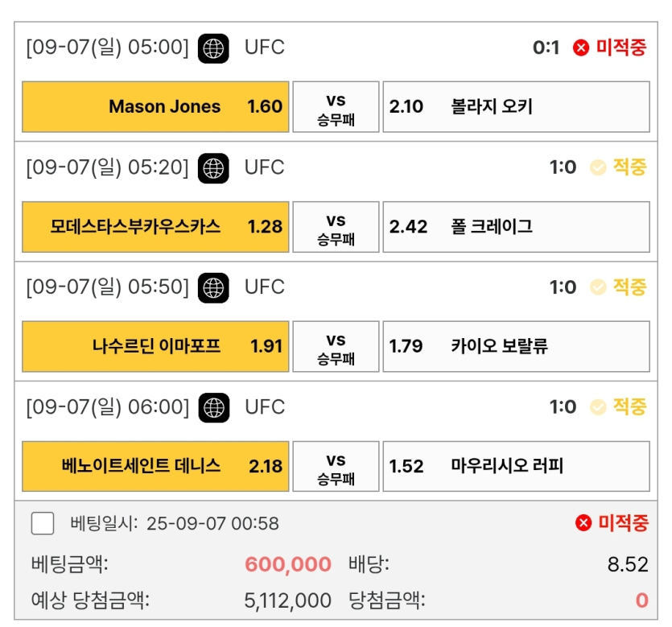Click the globe icon beside the first UFC match

(x=215, y=47)
